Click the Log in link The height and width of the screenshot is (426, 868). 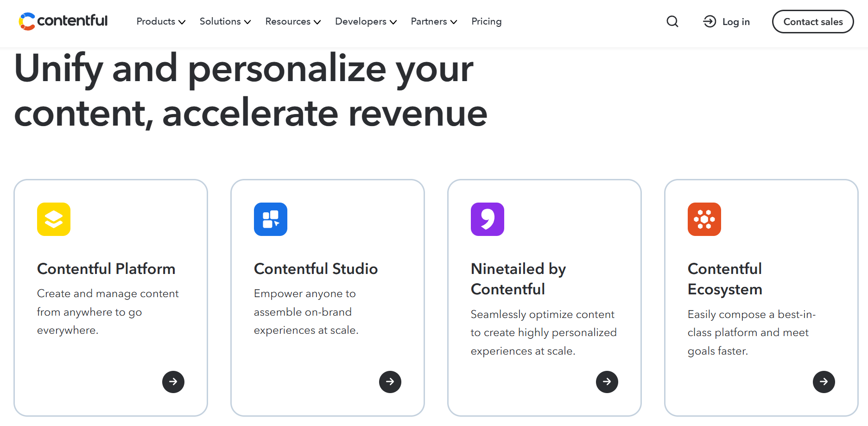pyautogui.click(x=727, y=22)
